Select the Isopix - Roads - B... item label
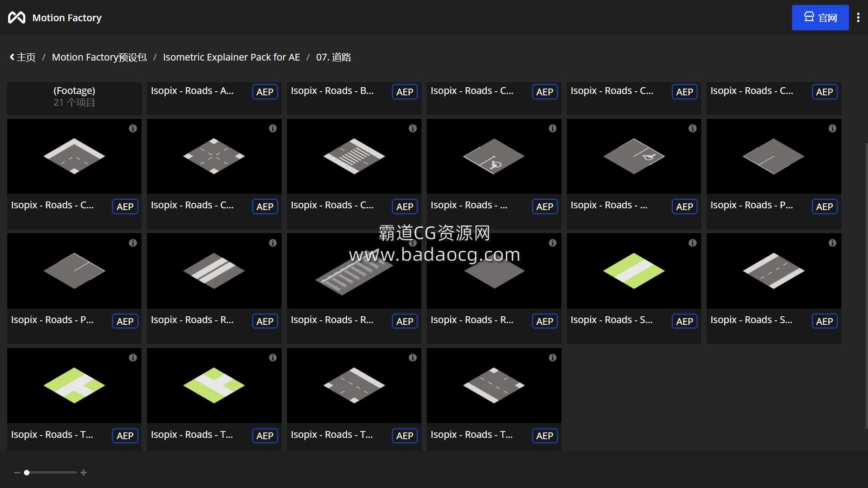The height and width of the screenshot is (488, 868). click(x=332, y=91)
